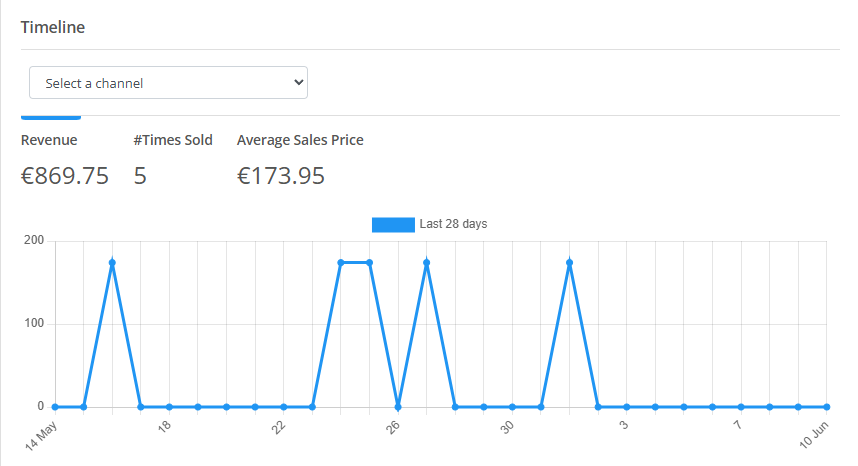Click the Last 28 days legend label

[453, 224]
